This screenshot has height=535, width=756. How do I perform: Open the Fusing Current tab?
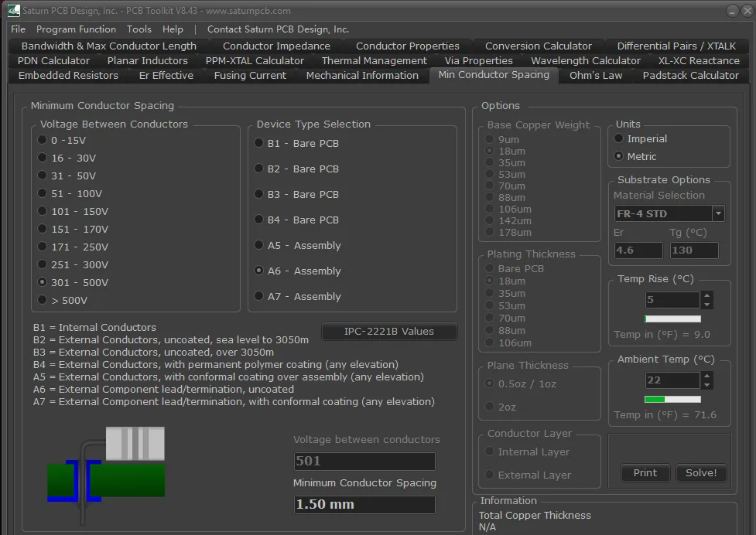(250, 76)
